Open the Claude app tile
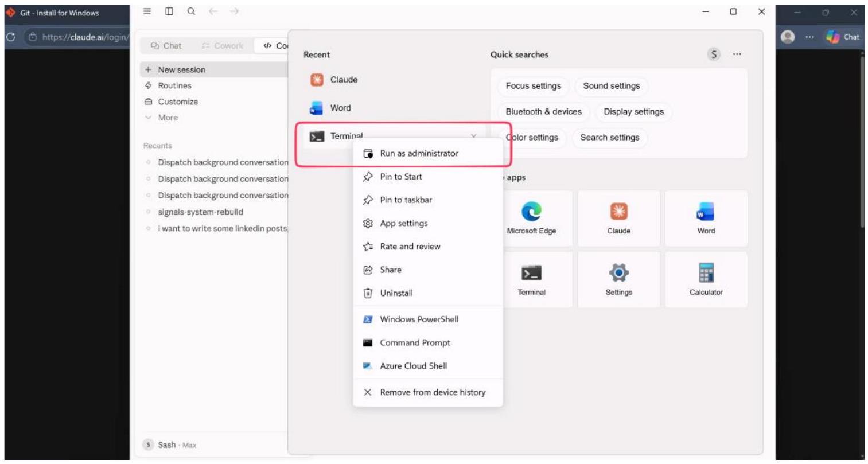Viewport: 868px width, 464px height. tap(618, 218)
